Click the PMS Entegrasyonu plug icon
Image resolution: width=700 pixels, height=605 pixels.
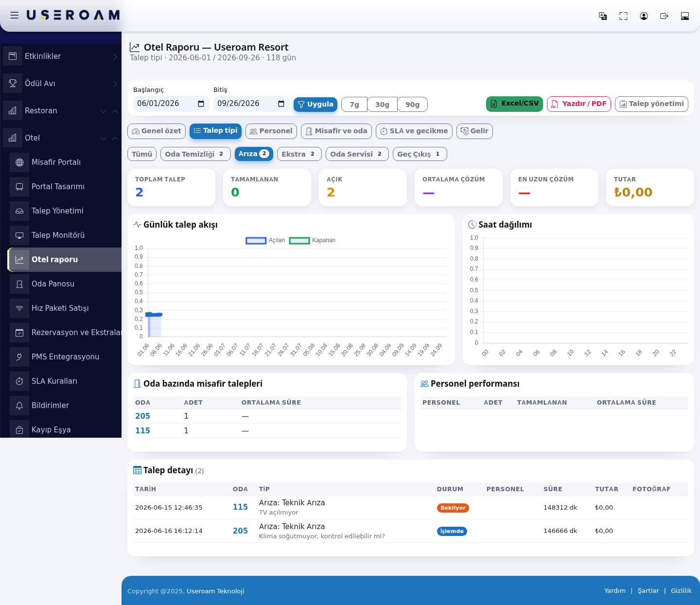coord(19,357)
